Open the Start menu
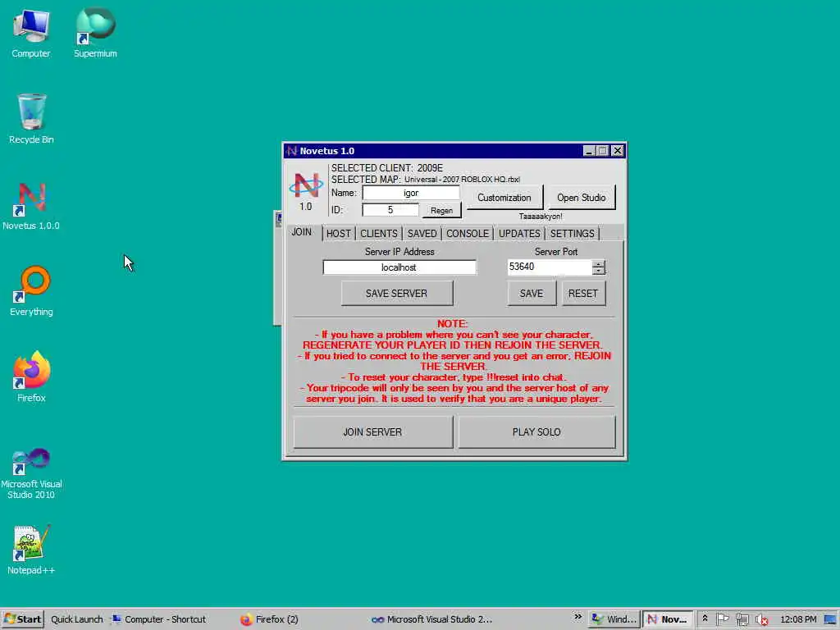Screen dimensions: 840x630 [x=22, y=619]
